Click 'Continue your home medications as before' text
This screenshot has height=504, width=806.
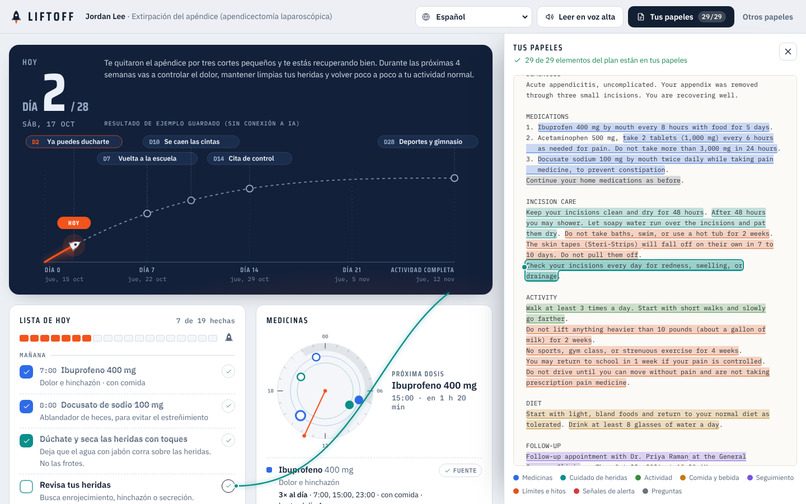coord(603,181)
